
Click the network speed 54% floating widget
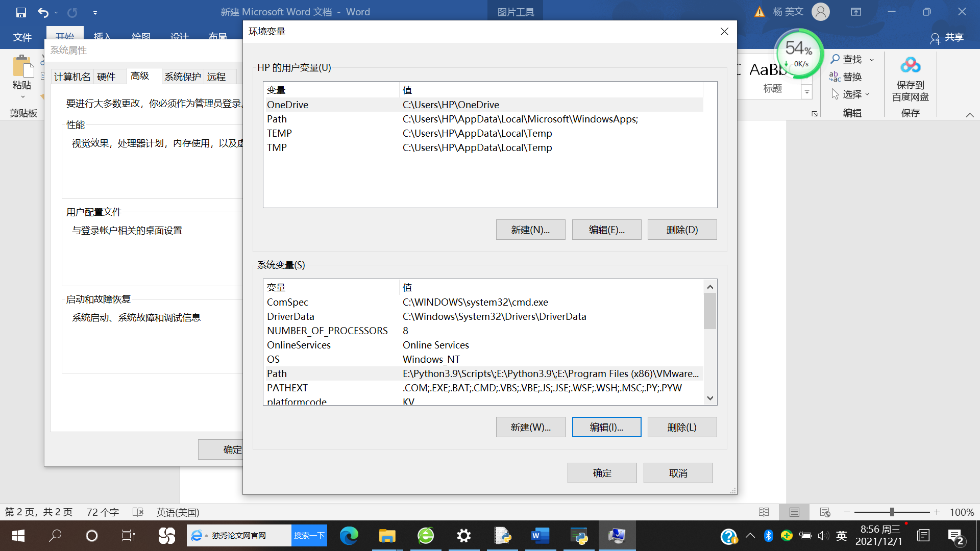click(799, 54)
